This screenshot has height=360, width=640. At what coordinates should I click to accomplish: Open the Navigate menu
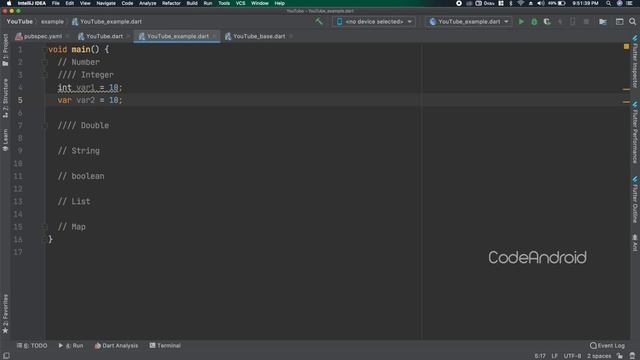106,3
